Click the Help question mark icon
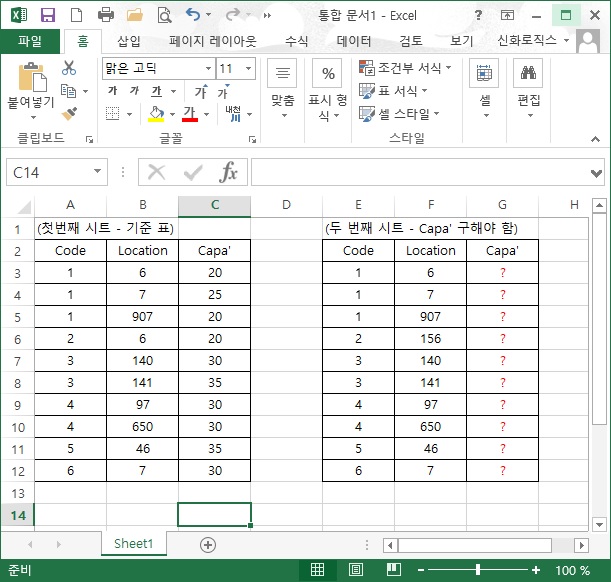This screenshot has width=611, height=582. point(479,15)
